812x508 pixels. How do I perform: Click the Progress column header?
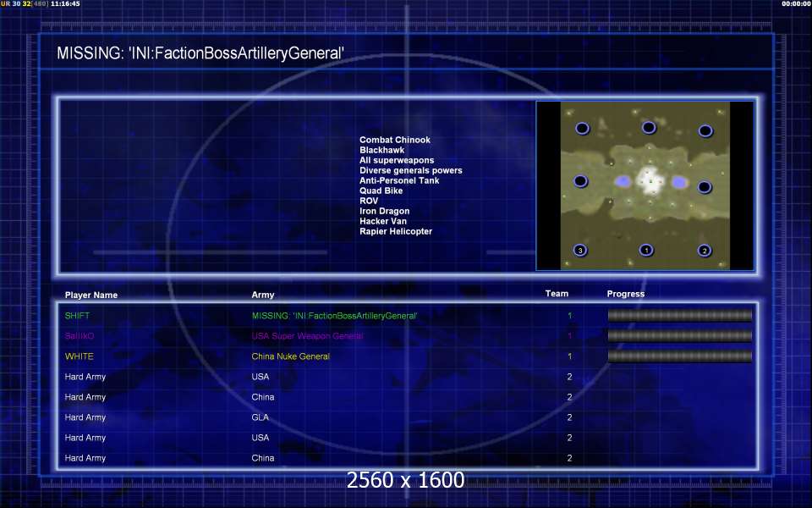626,294
